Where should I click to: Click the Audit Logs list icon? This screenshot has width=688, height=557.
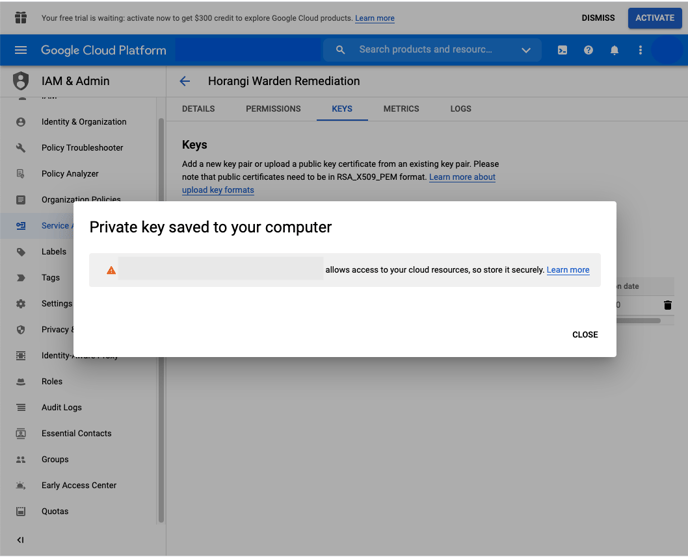pyautogui.click(x=21, y=407)
